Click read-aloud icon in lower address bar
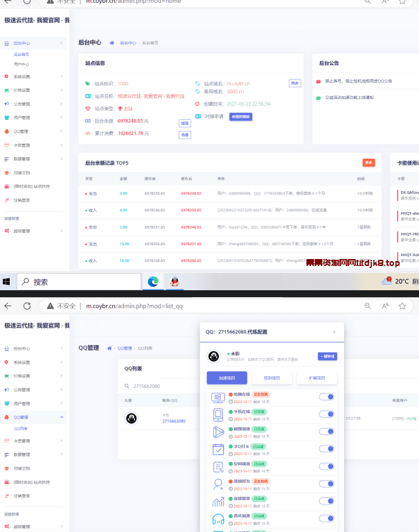Screen dimensions: 419x532 [x=385, y=306]
